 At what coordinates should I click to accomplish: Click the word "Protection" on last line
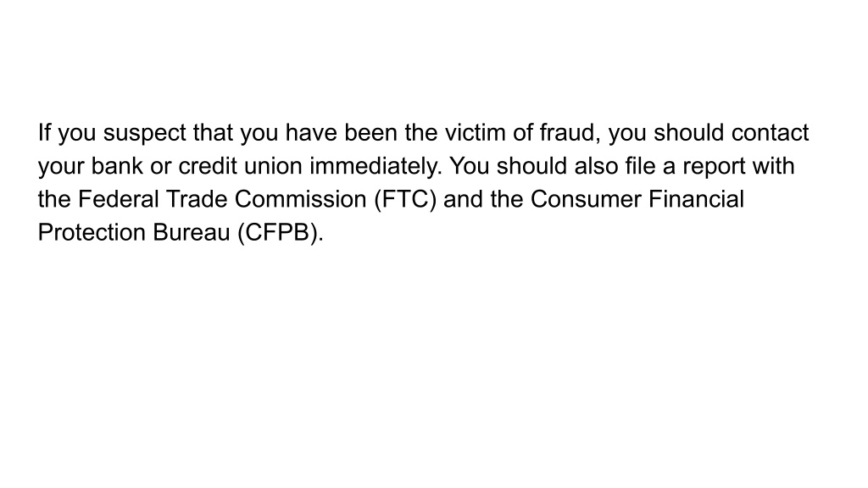pyautogui.click(x=92, y=232)
